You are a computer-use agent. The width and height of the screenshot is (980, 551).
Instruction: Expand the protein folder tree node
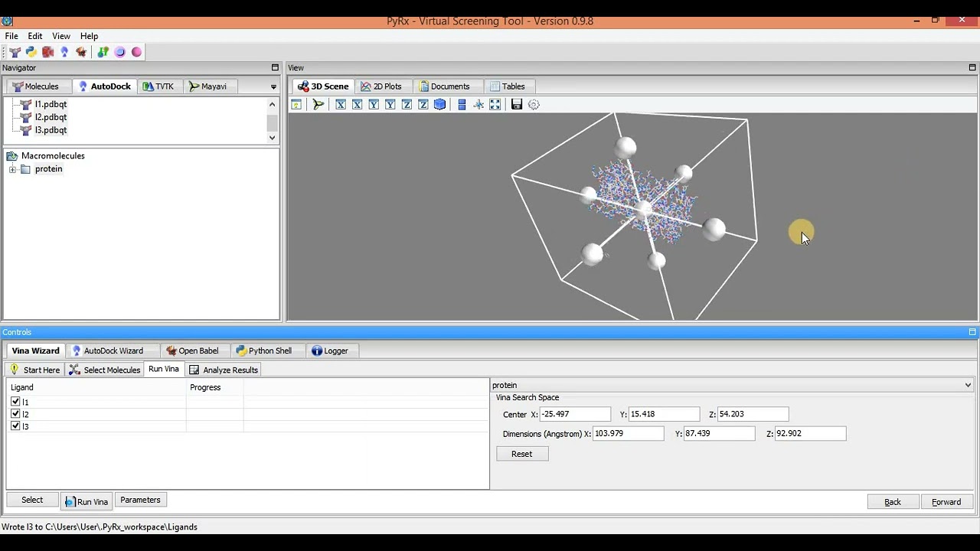pyautogui.click(x=12, y=169)
